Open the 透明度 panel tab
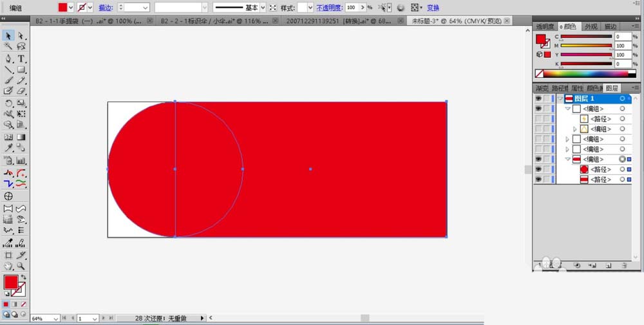 [x=545, y=26]
